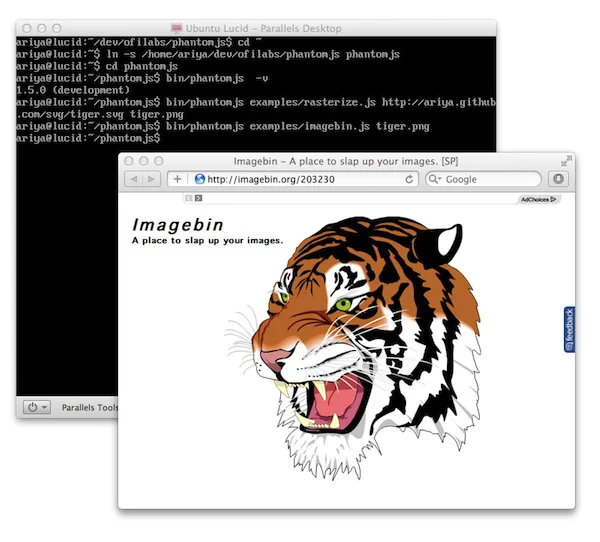Click terminal line 'cd phantomjs'
Image resolution: width=600 pixels, height=542 pixels.
(x=97, y=66)
